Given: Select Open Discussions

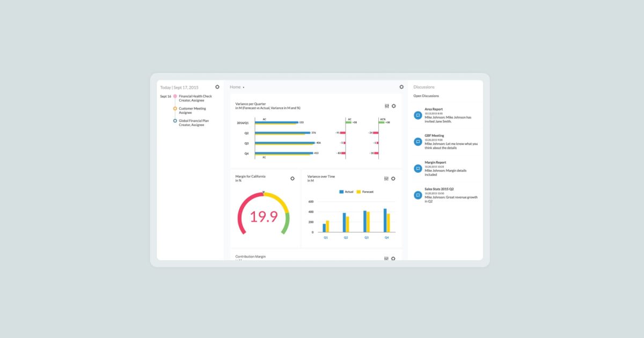Looking at the screenshot, I should click(426, 95).
